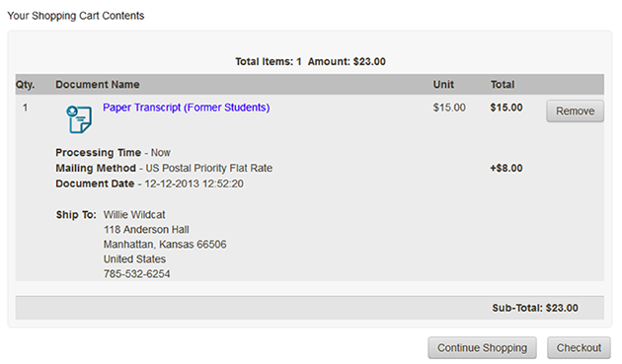Image resolution: width=622 pixels, height=364 pixels.
Task: Click the paper transcript document icon
Action: [x=79, y=119]
